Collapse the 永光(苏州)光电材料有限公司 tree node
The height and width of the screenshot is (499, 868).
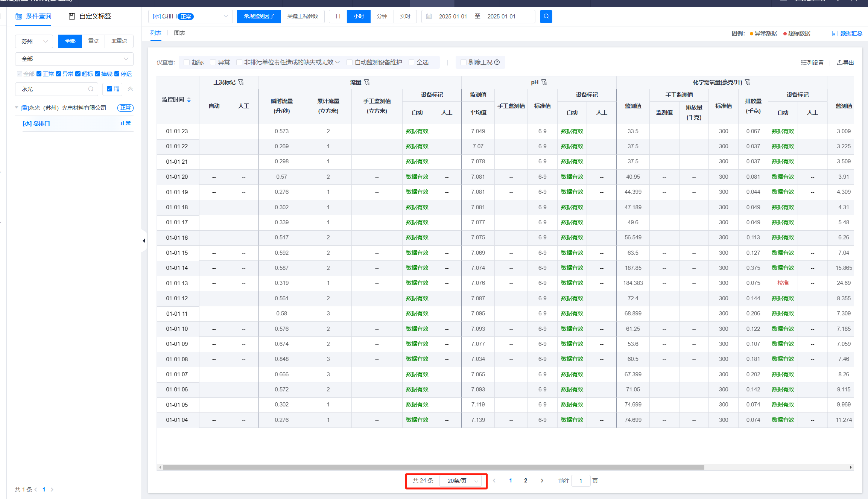(x=17, y=108)
